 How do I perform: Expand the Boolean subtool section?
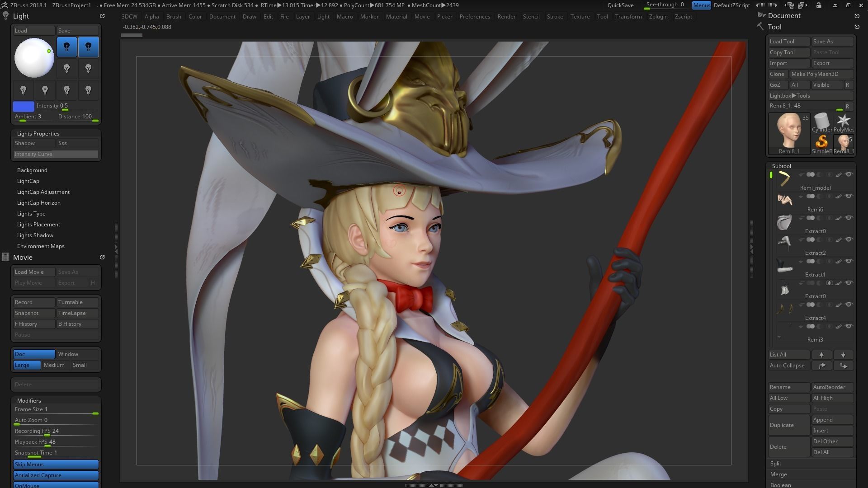coord(781,485)
